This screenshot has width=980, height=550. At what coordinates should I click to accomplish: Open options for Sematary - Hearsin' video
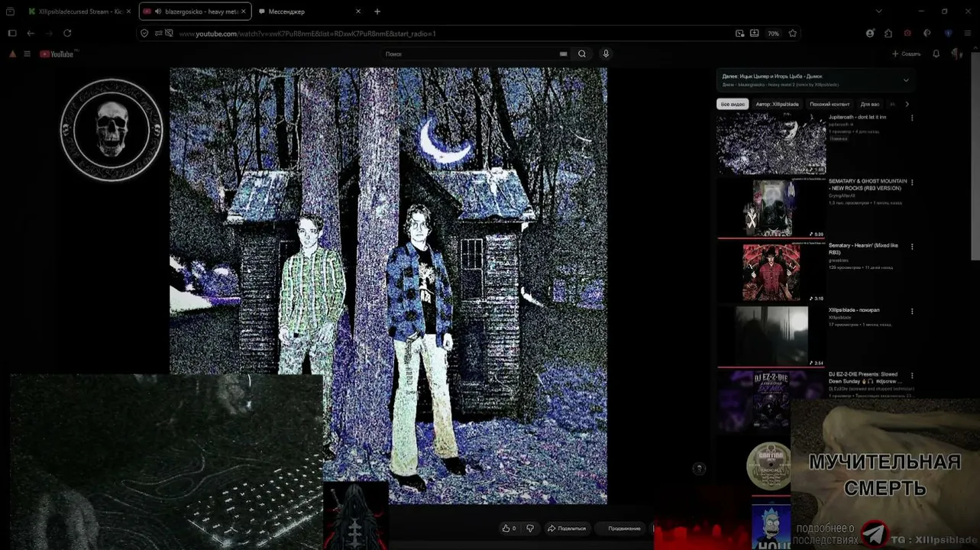[x=912, y=247]
